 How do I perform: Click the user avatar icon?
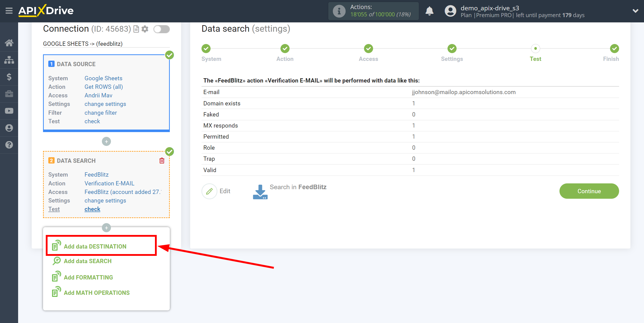pos(450,11)
